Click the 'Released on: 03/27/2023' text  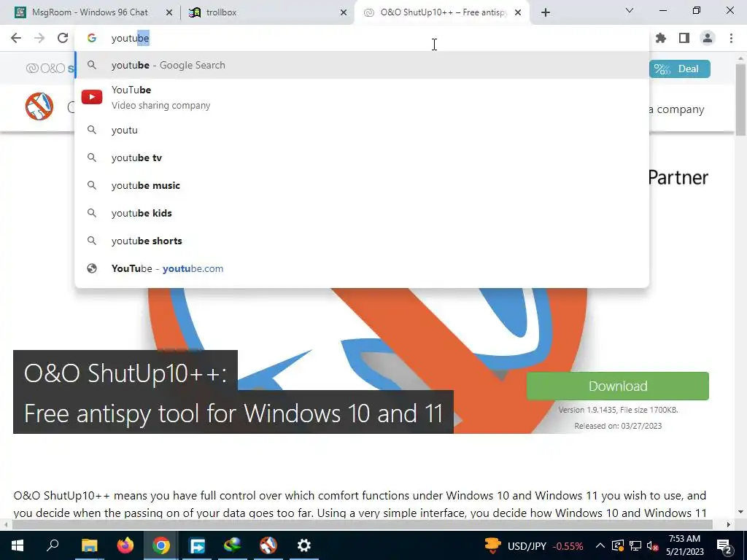[x=618, y=426]
